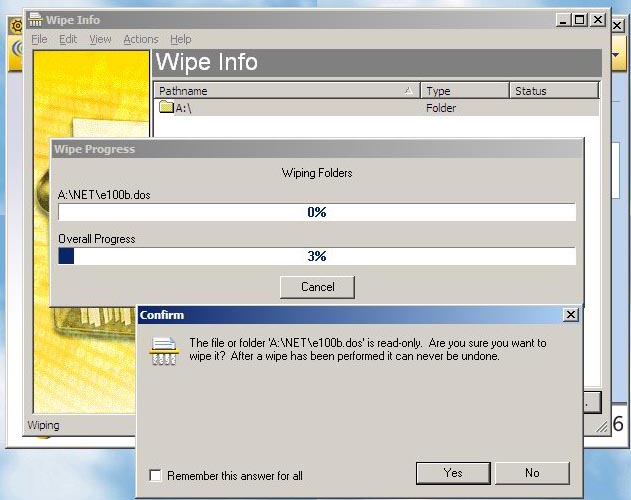The height and width of the screenshot is (500, 631).
Task: Maximize the Wipe Info window
Action: coord(579,20)
